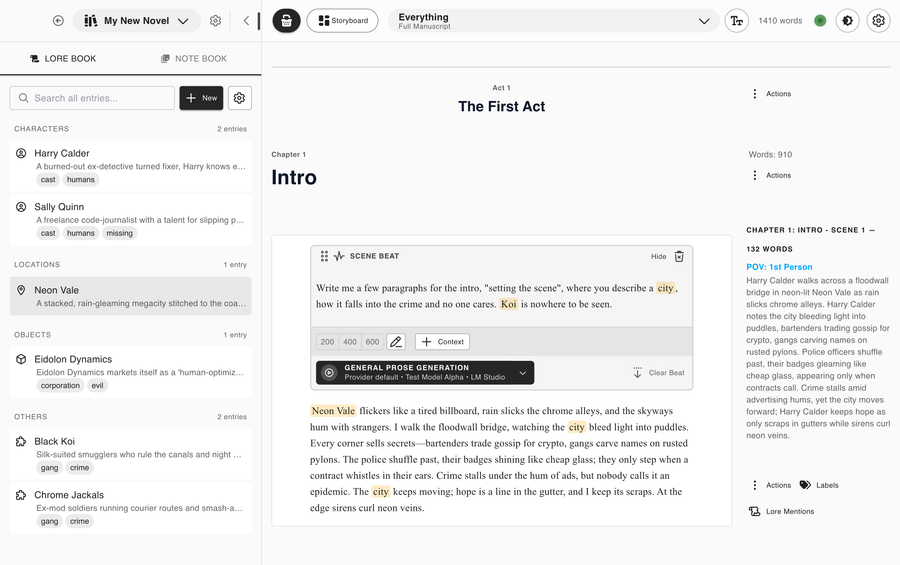Select 400 words length
The width and height of the screenshot is (900, 565).
click(350, 342)
